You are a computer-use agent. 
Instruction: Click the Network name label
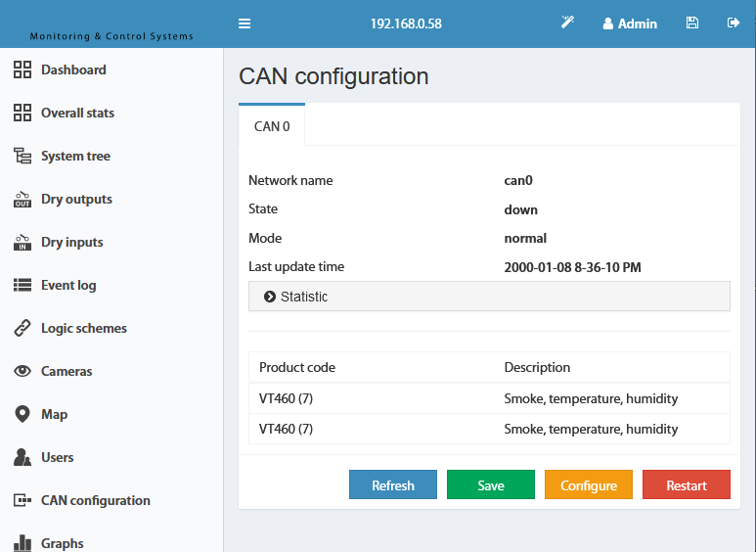tap(290, 180)
